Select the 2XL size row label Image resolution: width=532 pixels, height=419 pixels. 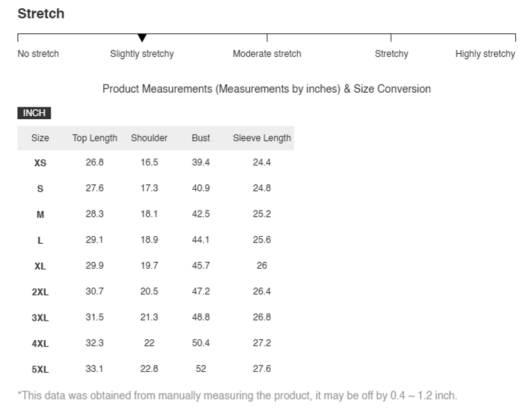click(x=40, y=292)
